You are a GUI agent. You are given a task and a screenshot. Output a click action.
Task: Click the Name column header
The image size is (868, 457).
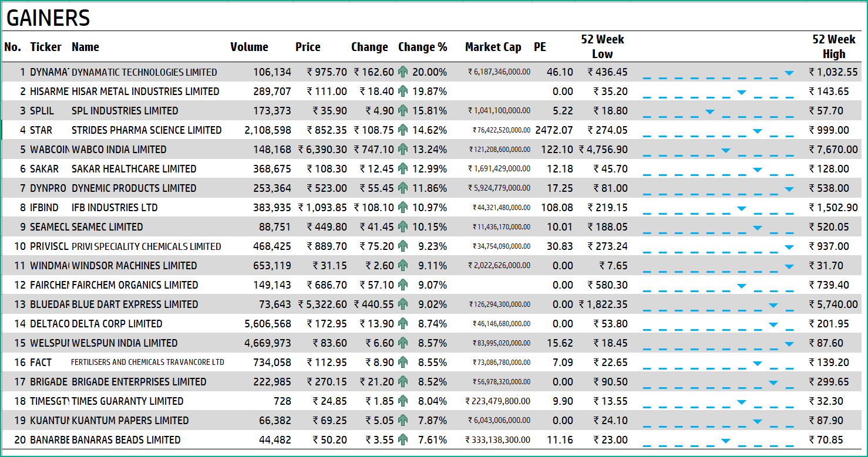point(85,47)
